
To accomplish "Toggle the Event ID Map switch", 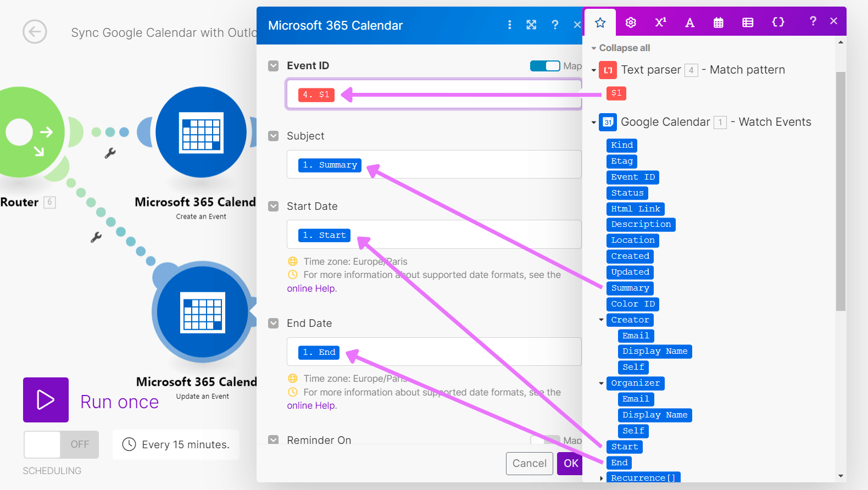I will click(544, 66).
